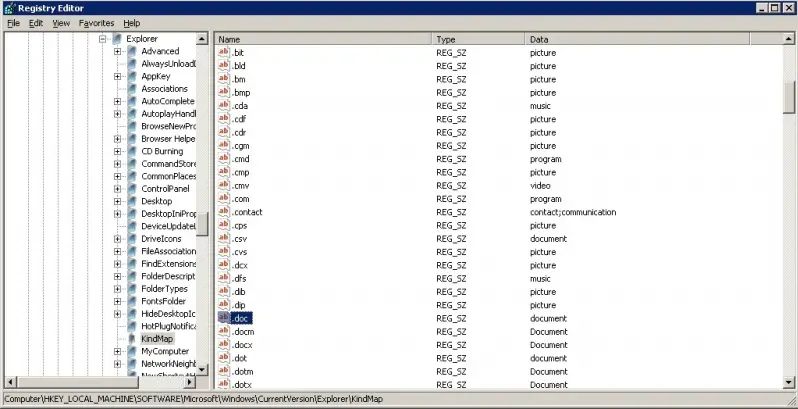Click tree pane scroll left arrow

coord(10,382)
